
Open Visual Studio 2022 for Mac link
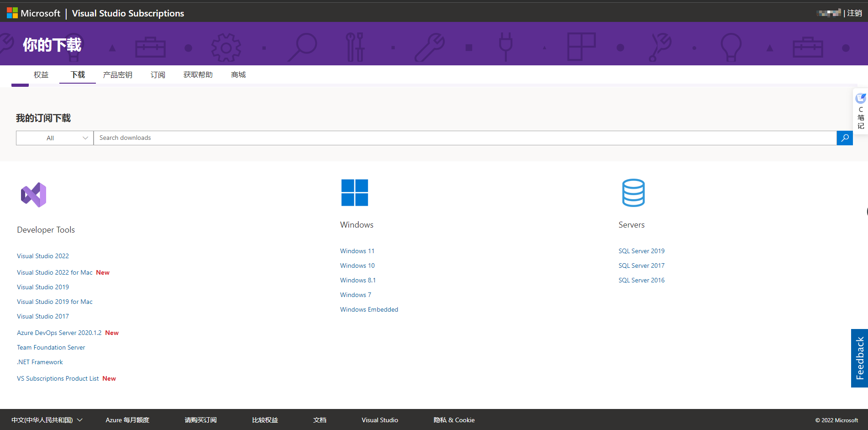55,272
